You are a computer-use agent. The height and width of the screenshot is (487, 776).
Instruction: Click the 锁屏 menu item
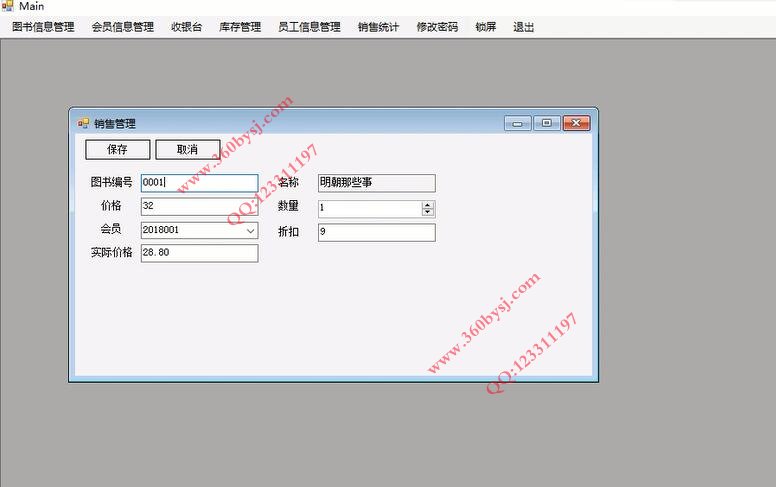485,27
